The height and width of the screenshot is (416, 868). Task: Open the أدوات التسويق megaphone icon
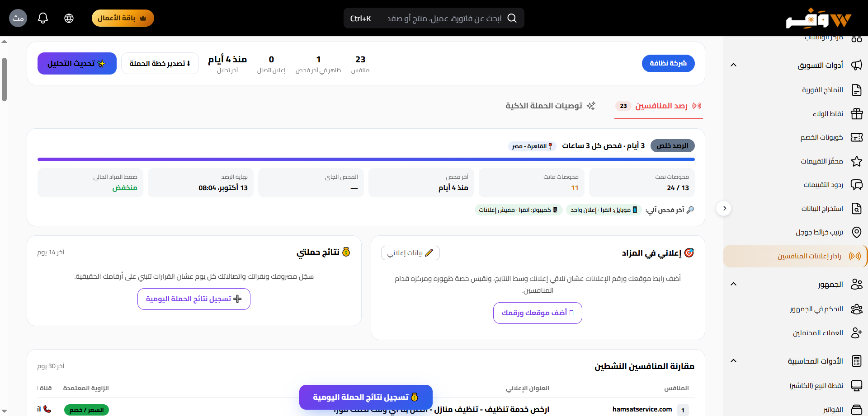pyautogui.click(x=857, y=65)
